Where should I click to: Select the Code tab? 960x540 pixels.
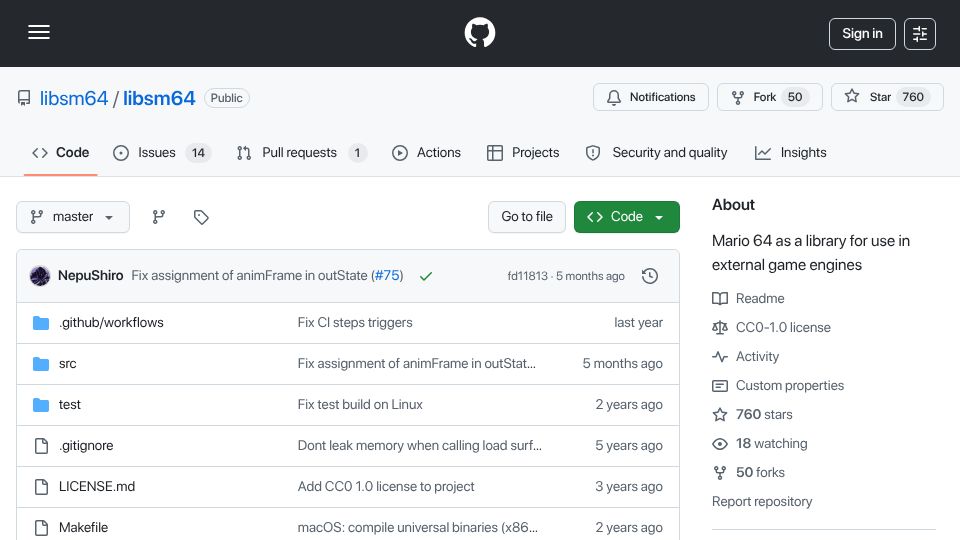coord(61,152)
